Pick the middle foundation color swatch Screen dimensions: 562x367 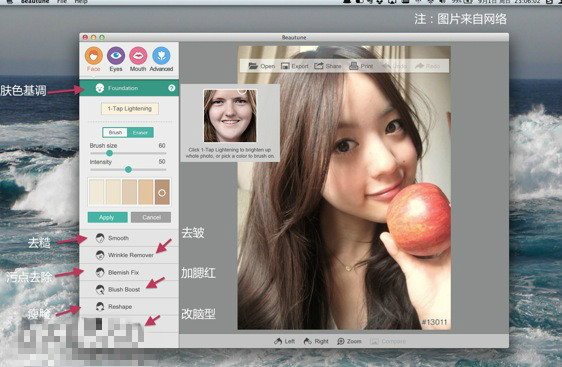129,192
